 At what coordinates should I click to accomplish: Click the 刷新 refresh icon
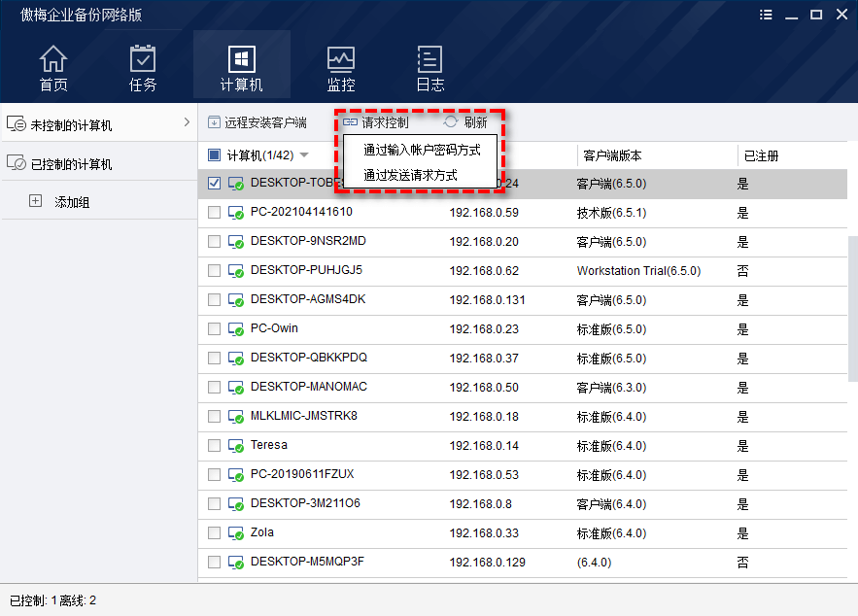point(451,122)
